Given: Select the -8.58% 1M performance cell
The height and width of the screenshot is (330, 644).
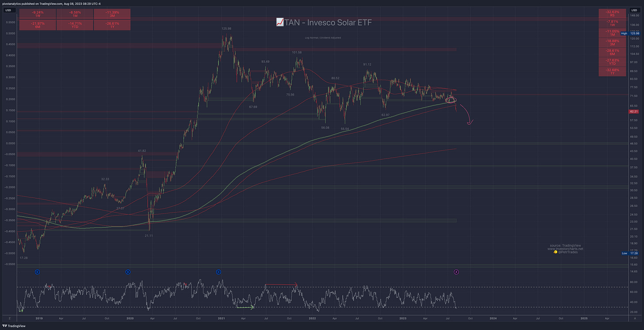Looking at the screenshot, I should point(75,14).
